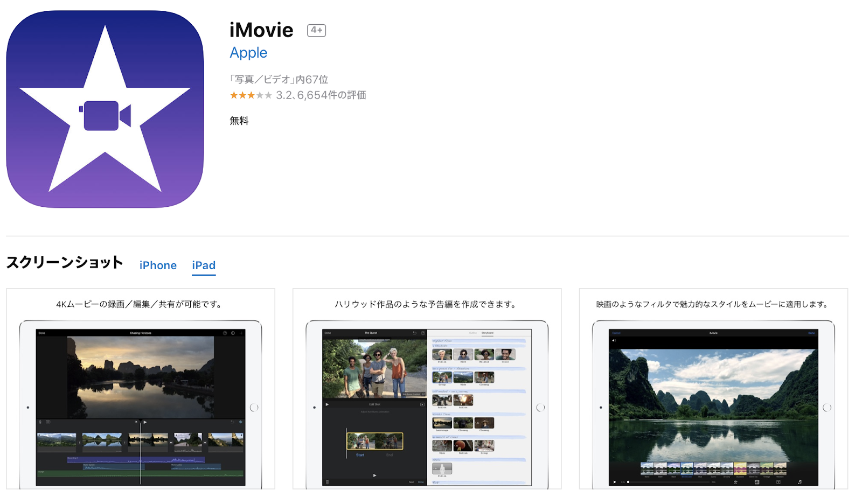Open the Apple developer link
Screen dimensions: 862x504
coord(248,53)
